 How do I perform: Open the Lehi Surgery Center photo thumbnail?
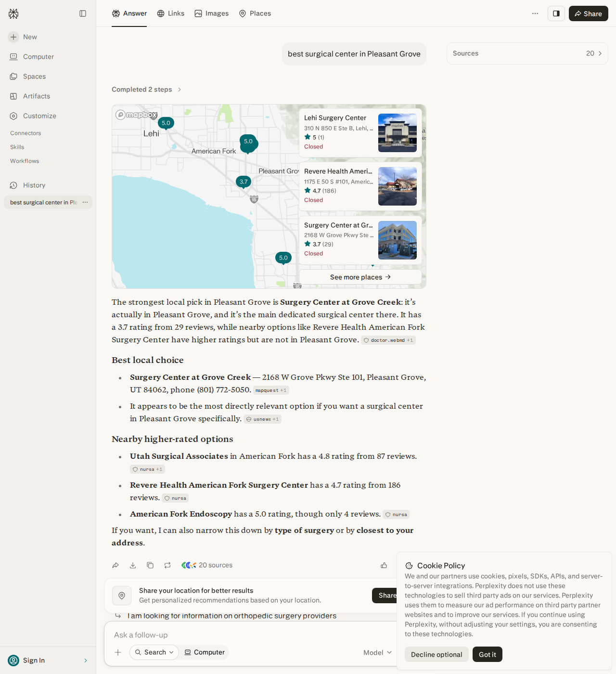pos(398,133)
